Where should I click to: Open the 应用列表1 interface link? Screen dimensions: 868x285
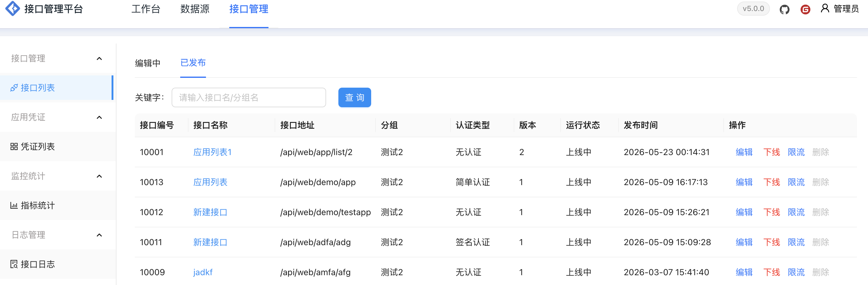[212, 152]
